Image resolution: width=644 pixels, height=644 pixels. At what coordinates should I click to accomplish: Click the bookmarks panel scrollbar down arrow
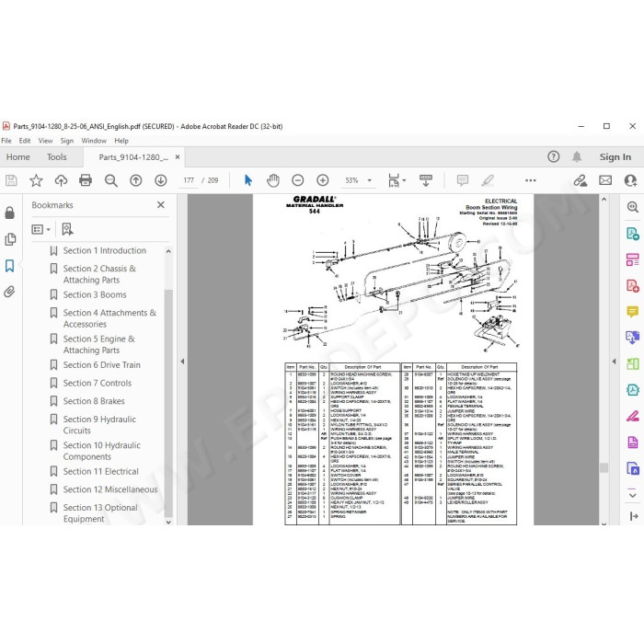pos(168,522)
